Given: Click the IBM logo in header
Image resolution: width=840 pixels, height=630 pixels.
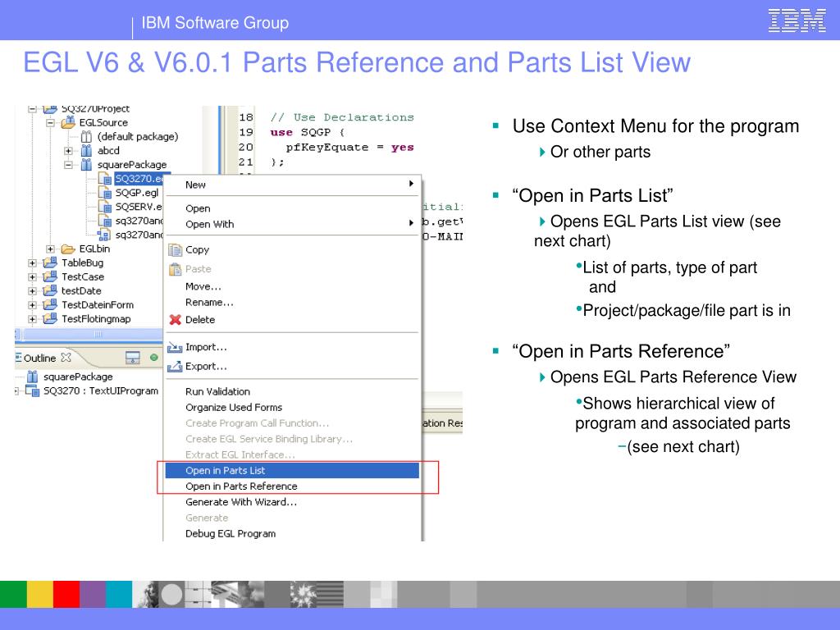Looking at the screenshot, I should [797, 21].
